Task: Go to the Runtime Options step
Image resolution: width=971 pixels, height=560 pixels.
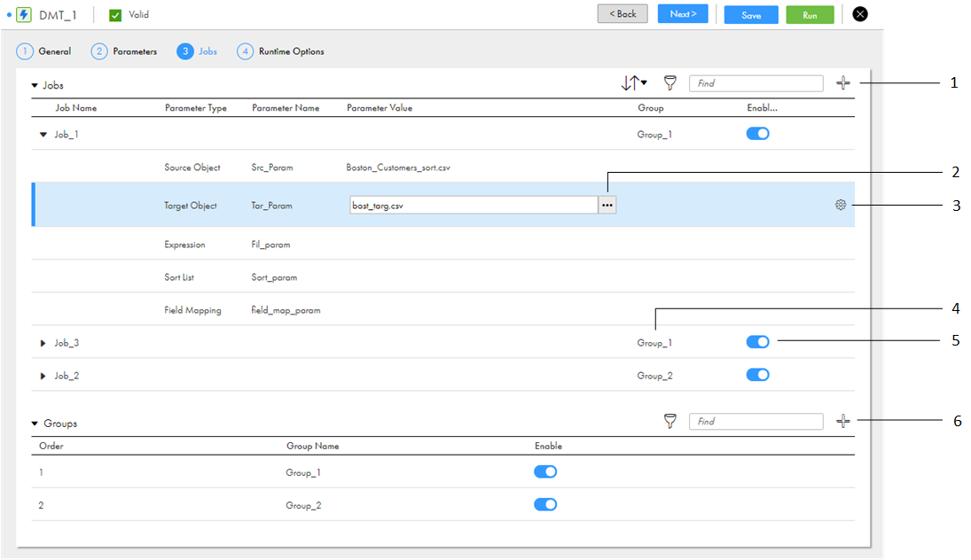Action: pyautogui.click(x=280, y=51)
